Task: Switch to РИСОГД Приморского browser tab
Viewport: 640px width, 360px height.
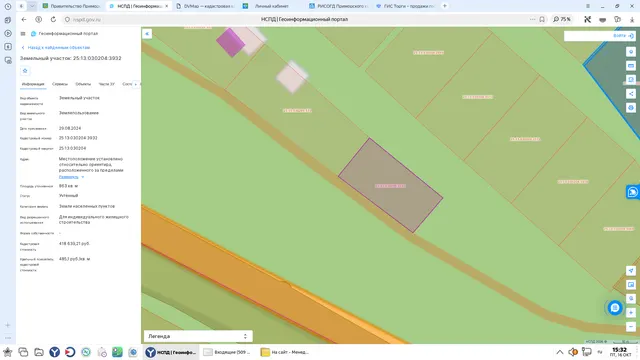Action: point(339,6)
